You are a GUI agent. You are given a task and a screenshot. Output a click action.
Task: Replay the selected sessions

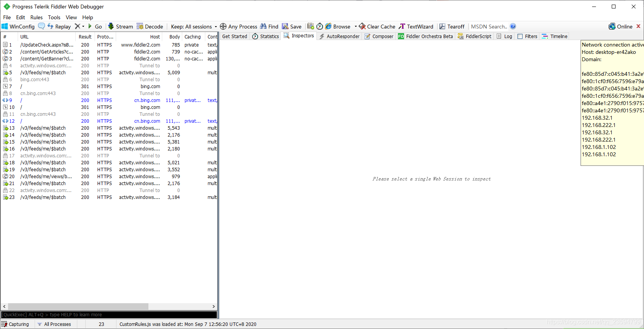click(59, 27)
